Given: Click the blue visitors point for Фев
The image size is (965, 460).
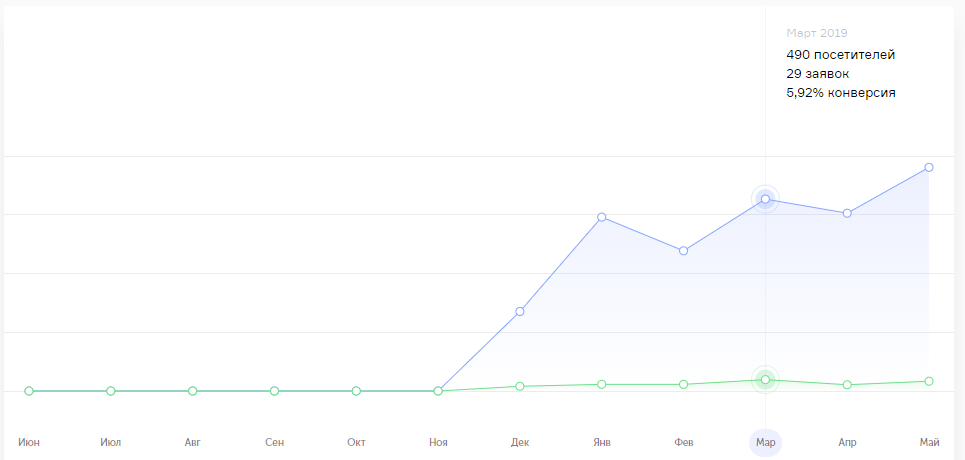Looking at the screenshot, I should (x=683, y=251).
